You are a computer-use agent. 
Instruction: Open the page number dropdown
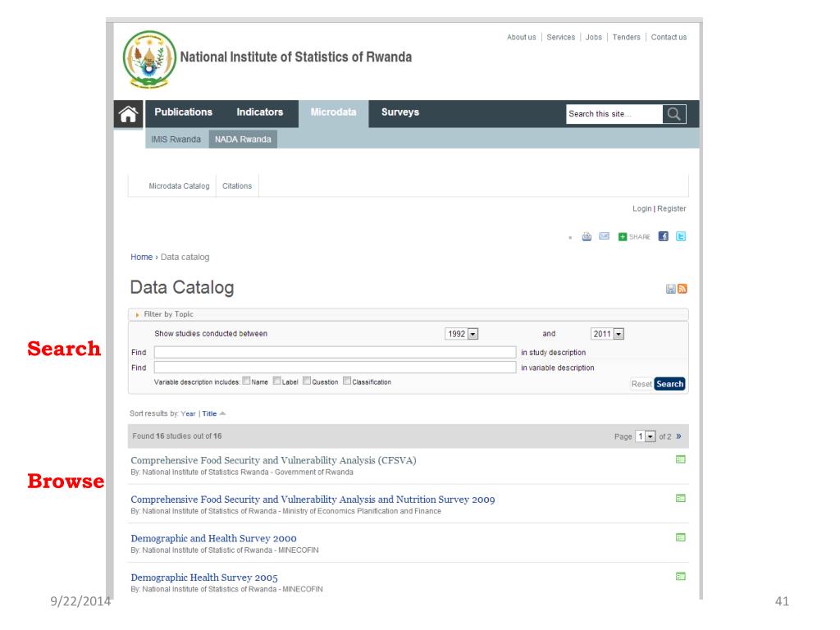(645, 436)
